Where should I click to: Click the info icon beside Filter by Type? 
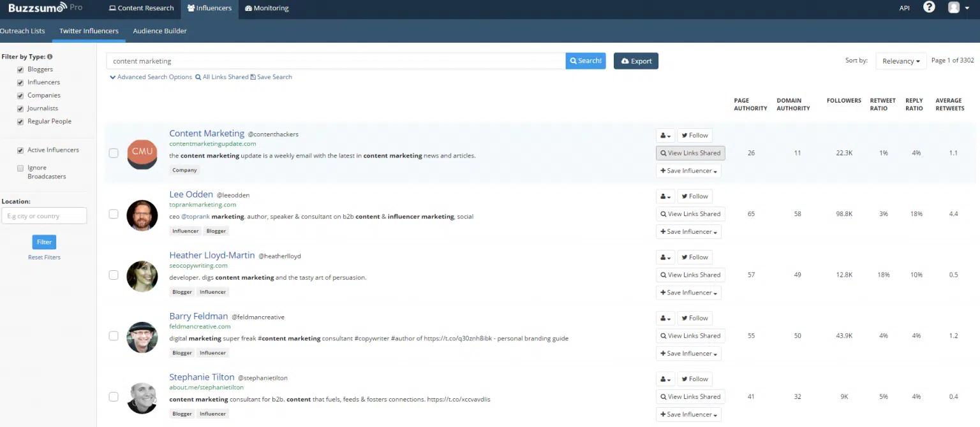[x=50, y=57]
